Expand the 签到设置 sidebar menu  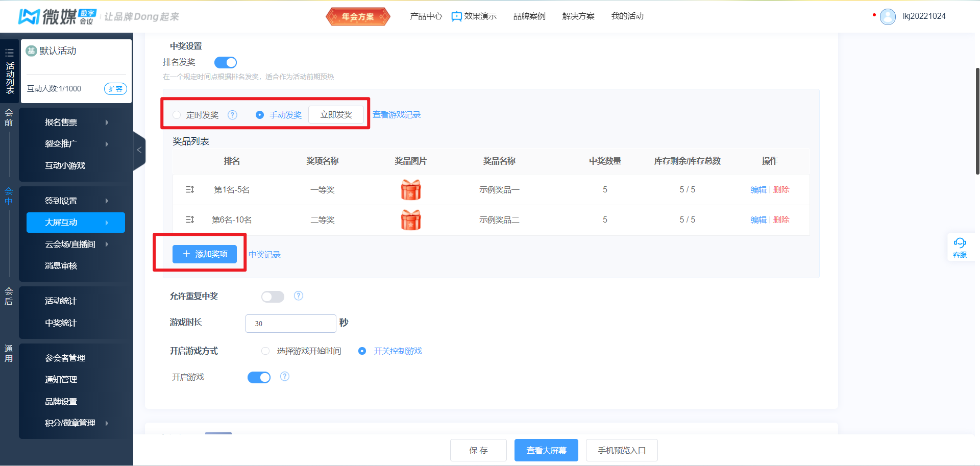click(76, 201)
